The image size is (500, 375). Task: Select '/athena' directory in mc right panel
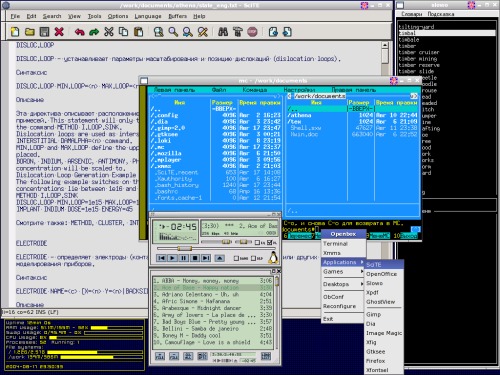(x=352, y=115)
